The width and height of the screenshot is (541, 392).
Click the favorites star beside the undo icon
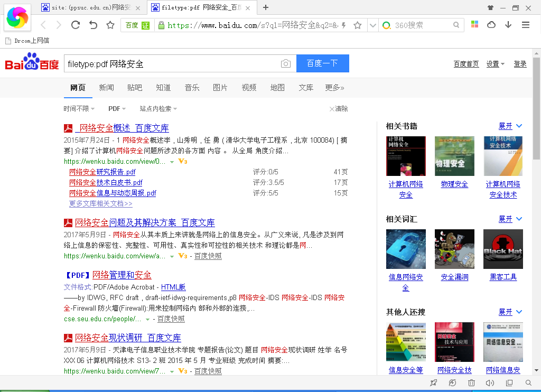point(110,25)
